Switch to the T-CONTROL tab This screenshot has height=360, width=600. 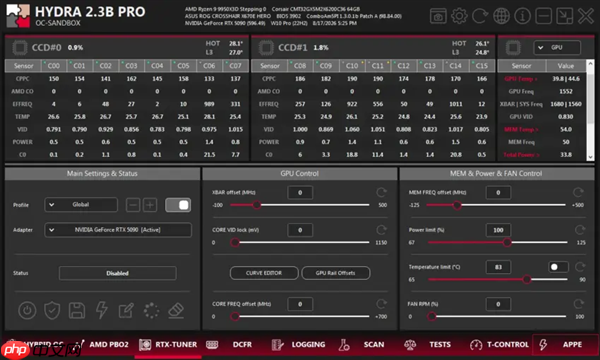tap(499, 344)
